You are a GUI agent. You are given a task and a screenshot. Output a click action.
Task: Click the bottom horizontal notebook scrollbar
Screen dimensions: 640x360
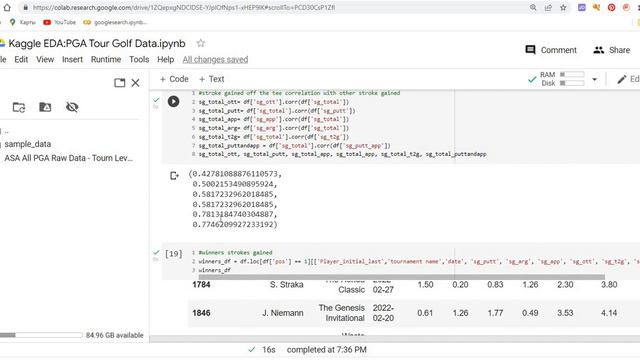(x=395, y=338)
